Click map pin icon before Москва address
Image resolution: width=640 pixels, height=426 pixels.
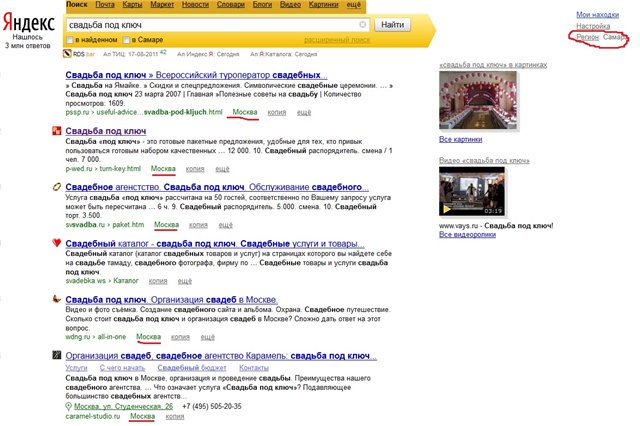[69, 406]
